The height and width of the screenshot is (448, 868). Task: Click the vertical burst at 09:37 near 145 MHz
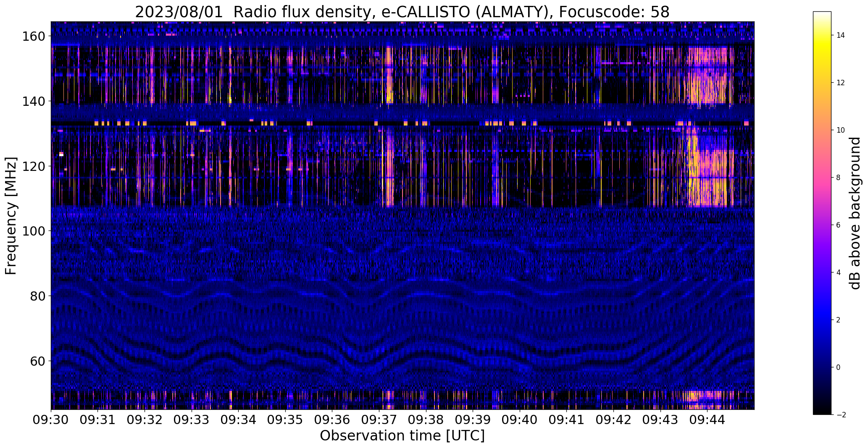click(389, 76)
